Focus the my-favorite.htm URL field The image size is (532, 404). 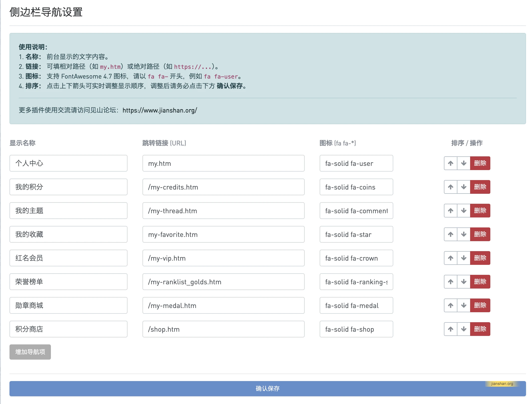click(x=223, y=234)
